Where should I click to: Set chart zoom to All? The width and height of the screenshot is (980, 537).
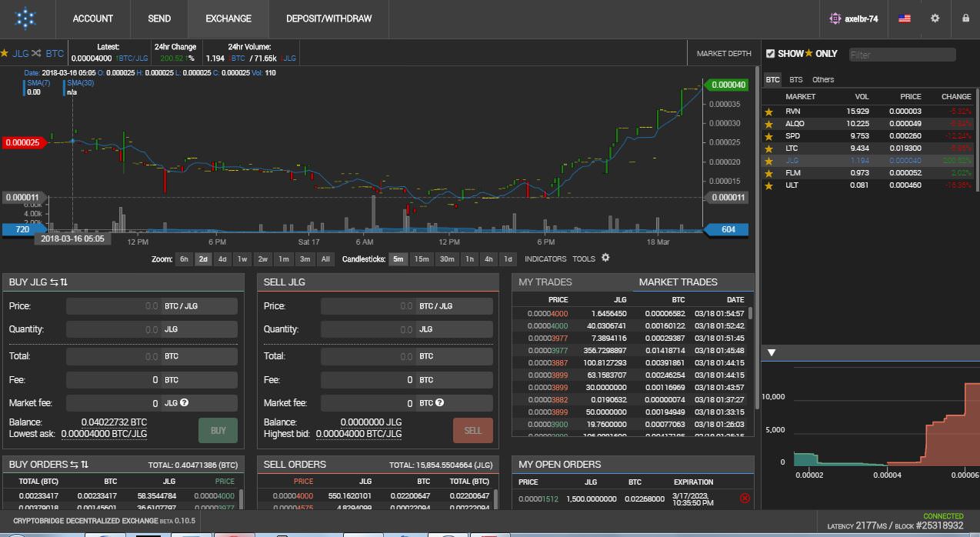325,259
